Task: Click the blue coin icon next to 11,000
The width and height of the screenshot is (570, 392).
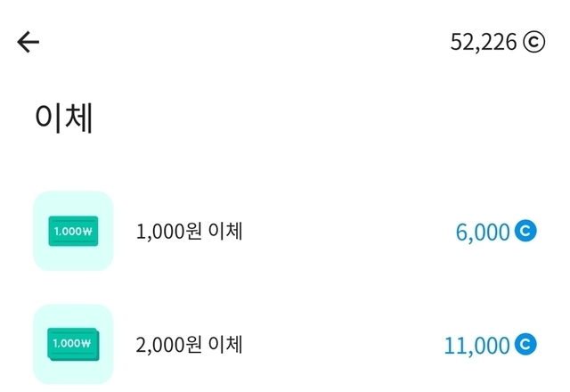Action: [525, 344]
